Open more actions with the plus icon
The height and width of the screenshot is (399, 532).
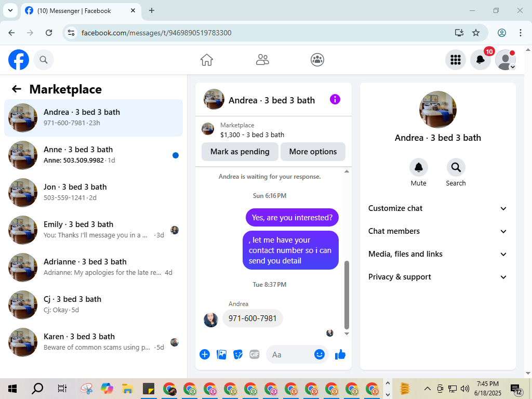[x=205, y=354]
